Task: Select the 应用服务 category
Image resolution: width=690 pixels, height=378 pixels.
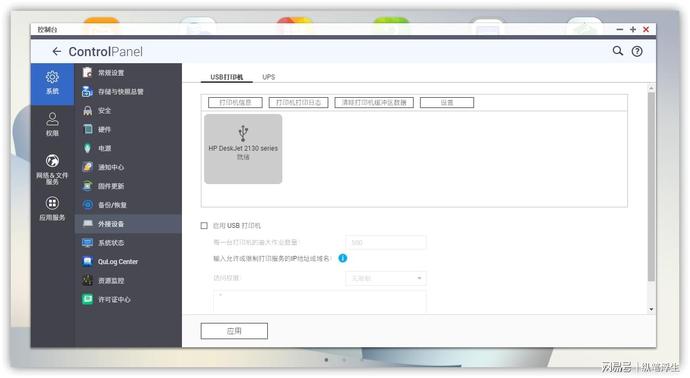Action: [x=52, y=208]
